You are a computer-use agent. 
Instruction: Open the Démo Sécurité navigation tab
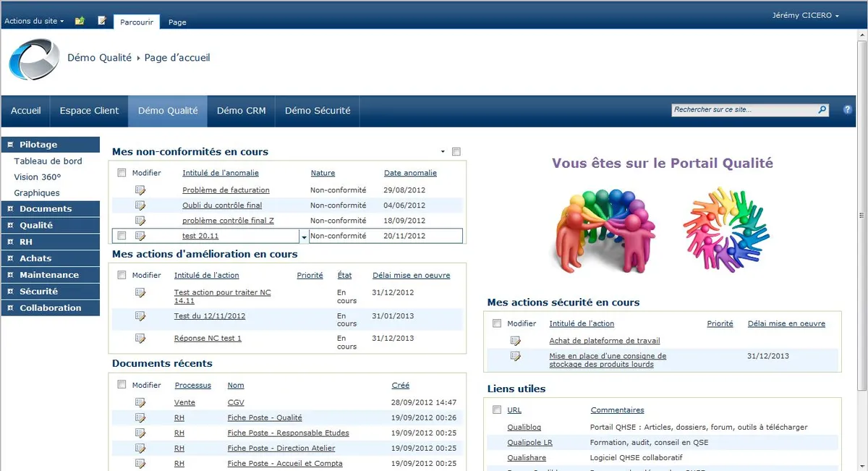click(318, 111)
